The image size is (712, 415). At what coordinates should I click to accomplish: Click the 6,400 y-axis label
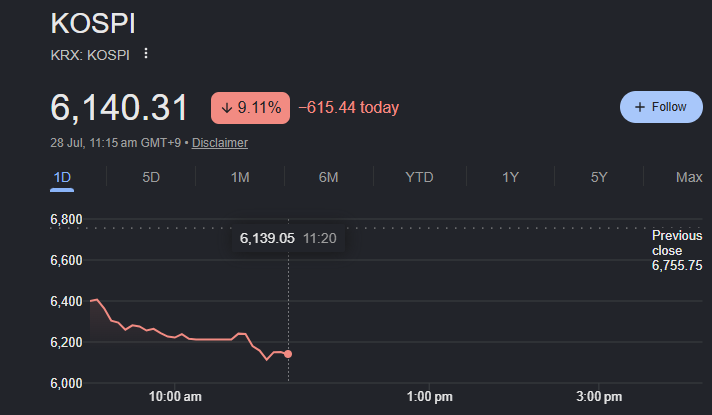tap(66, 301)
